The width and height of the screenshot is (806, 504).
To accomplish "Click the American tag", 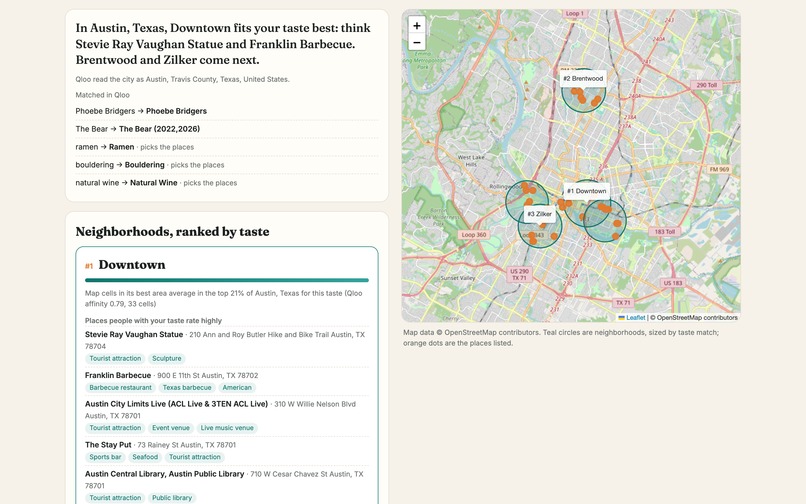I will 237,388.
